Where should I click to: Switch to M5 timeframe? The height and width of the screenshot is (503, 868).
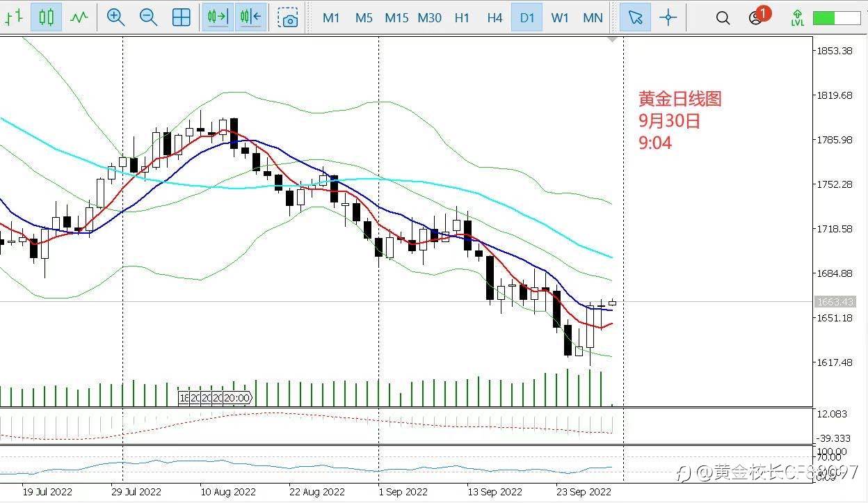pos(364,18)
